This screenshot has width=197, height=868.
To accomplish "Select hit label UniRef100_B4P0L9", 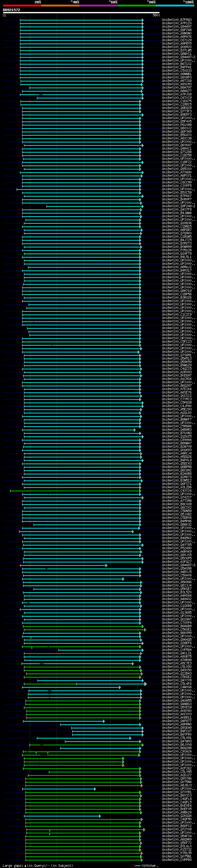I will pos(177,460).
